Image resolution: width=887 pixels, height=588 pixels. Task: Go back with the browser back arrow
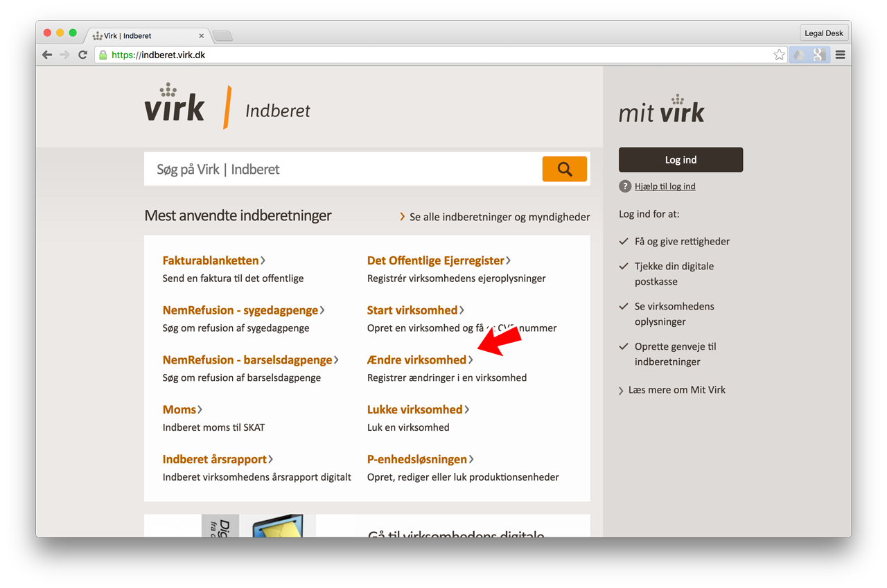(47, 55)
